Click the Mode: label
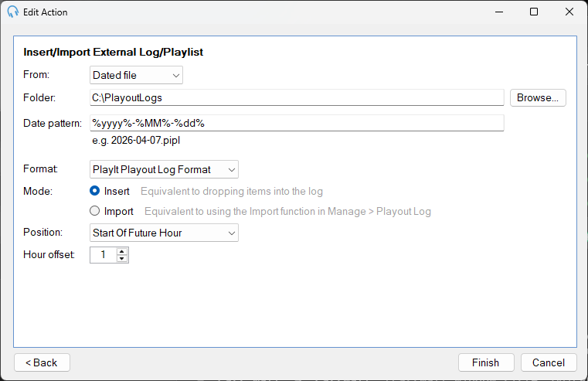 point(38,191)
